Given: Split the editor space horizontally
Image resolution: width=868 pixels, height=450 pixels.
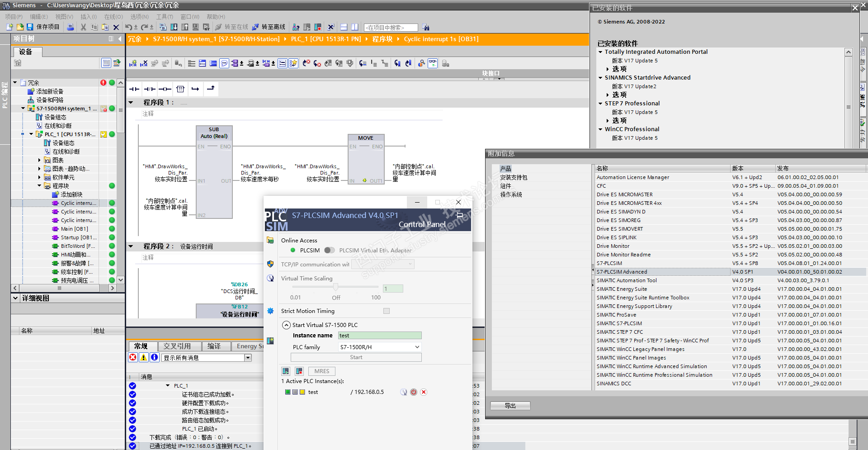Looking at the screenshot, I should (344, 27).
